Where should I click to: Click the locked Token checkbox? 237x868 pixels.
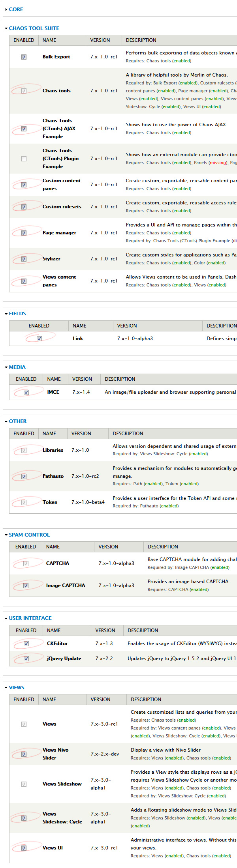tap(24, 502)
